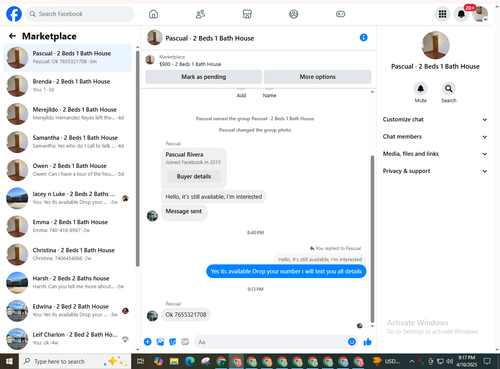
Task: Open more actions plus icon in composer
Action: 148,342
